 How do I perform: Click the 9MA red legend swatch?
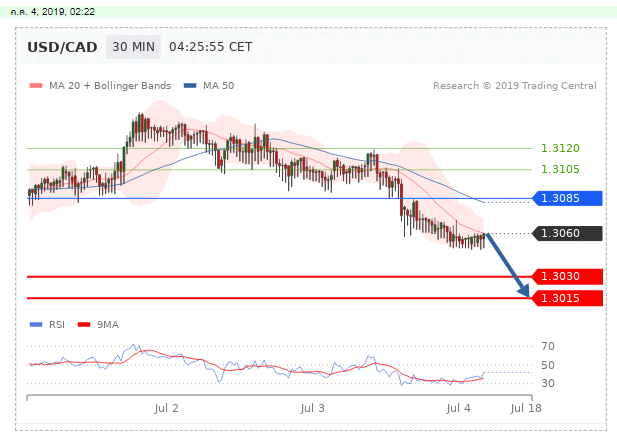[x=84, y=325]
